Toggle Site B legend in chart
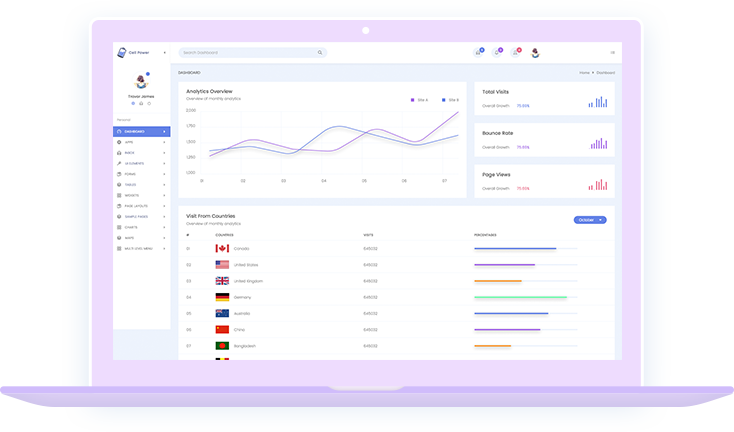This screenshot has width=734, height=432. pos(450,100)
